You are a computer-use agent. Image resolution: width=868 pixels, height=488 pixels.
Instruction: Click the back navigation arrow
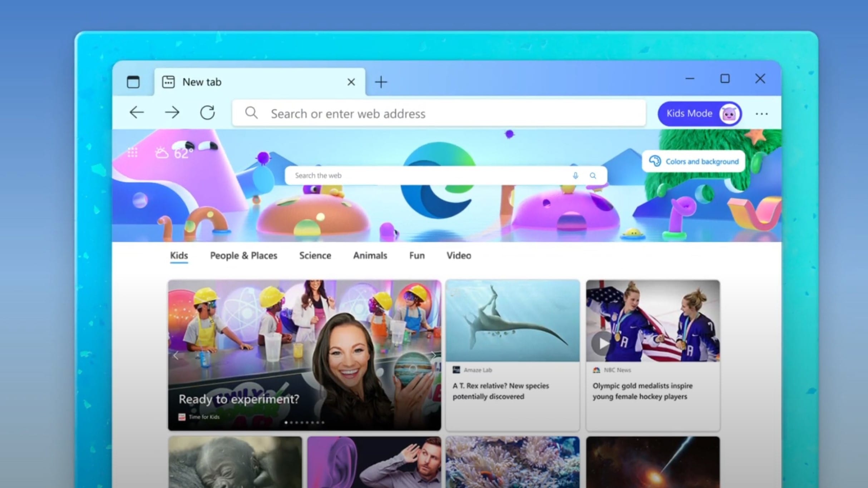(x=137, y=113)
